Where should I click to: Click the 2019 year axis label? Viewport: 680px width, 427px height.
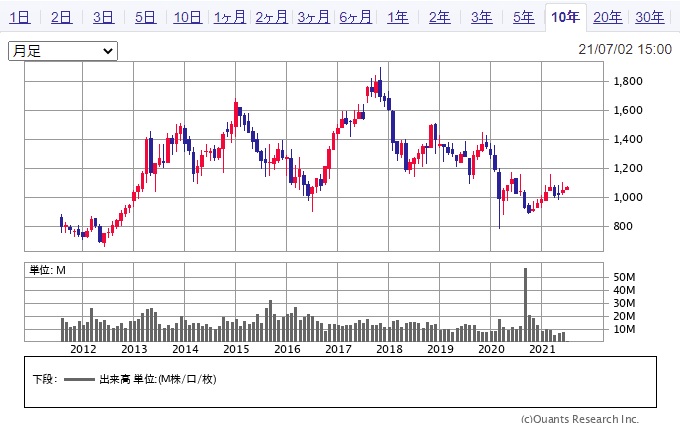440,349
